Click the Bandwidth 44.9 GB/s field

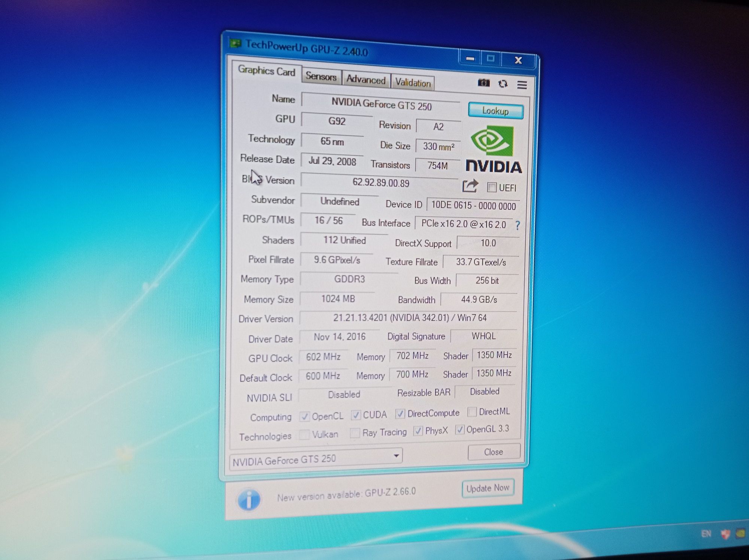click(479, 299)
